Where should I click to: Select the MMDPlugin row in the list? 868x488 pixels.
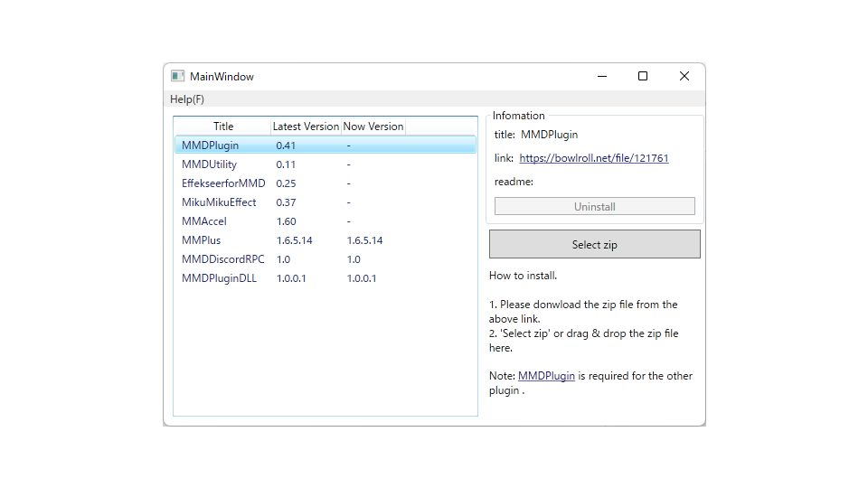325,145
